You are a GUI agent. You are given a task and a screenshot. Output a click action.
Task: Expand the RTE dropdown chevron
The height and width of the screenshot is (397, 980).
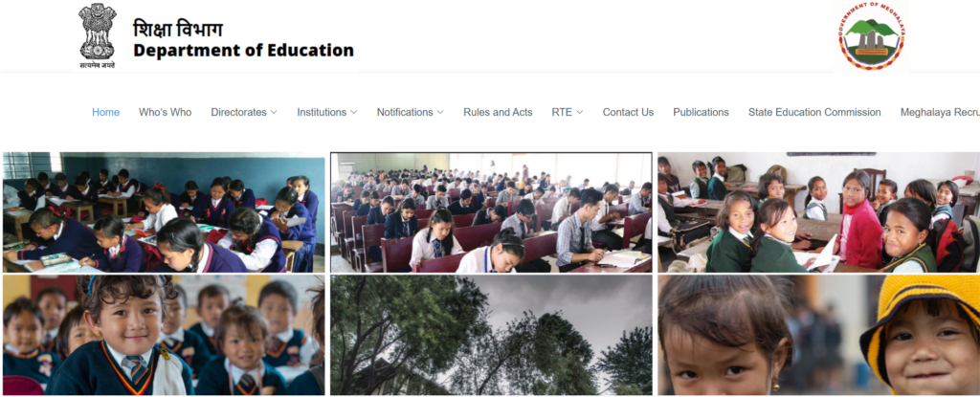point(579,113)
